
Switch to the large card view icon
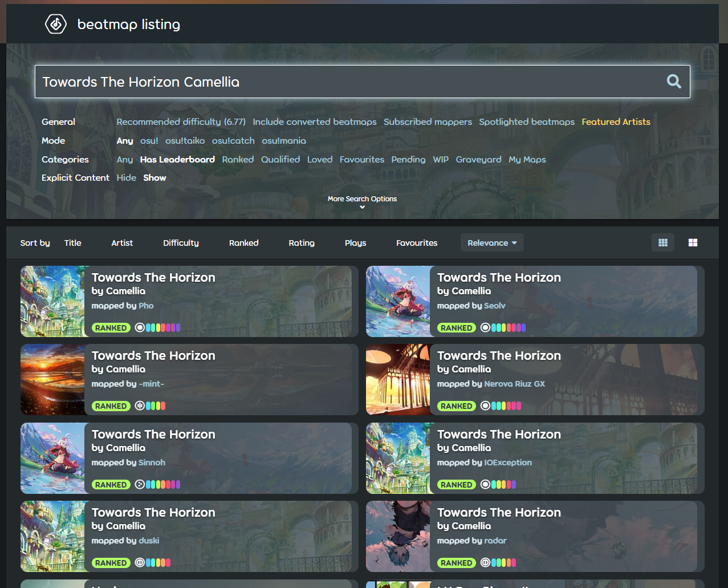(693, 242)
